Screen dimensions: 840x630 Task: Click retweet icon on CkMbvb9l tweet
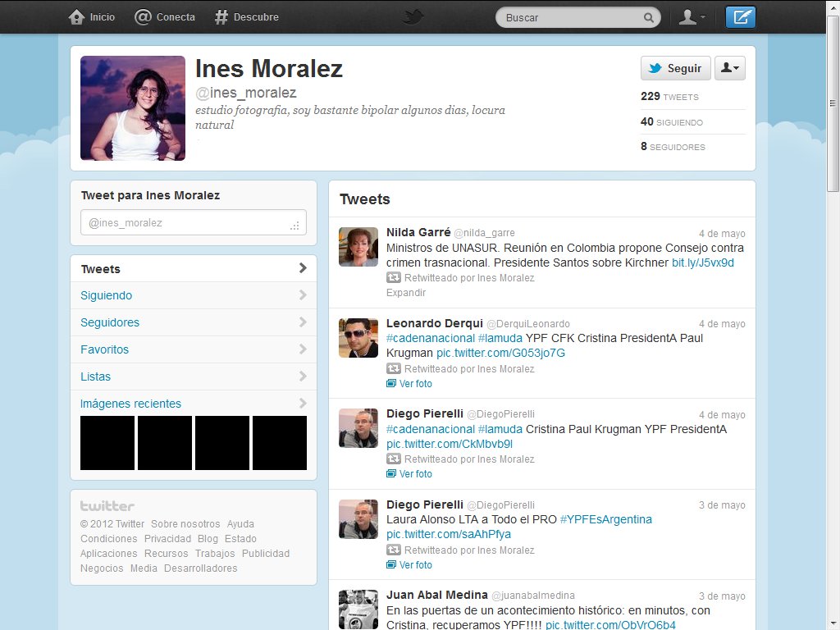394,459
